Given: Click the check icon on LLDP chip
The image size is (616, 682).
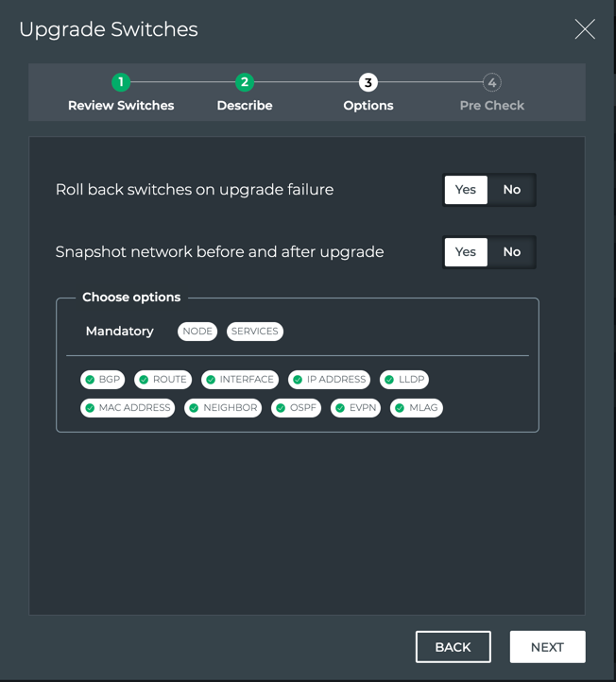Looking at the screenshot, I should click(389, 380).
